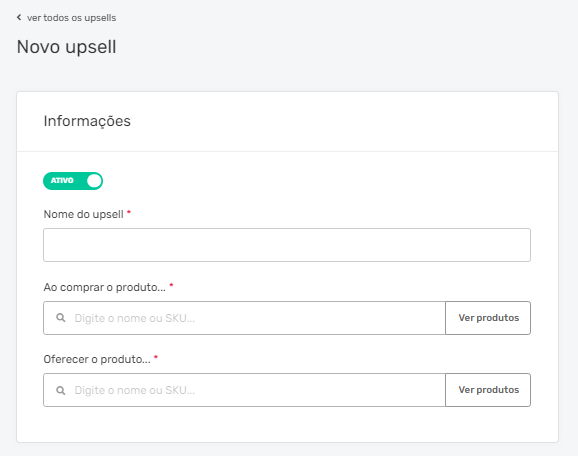The width and height of the screenshot is (578, 456).
Task: Click the red asterisk beside 'Nome do upsell'
Action: [129, 212]
